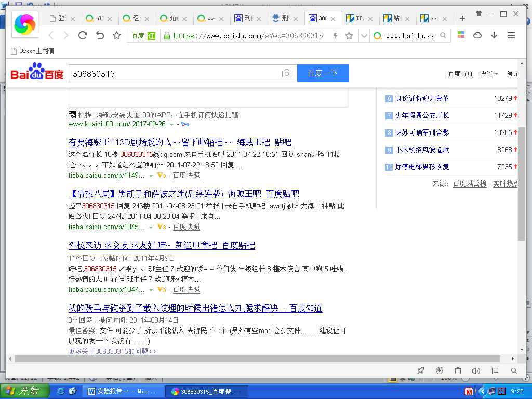The height and width of the screenshot is (399, 532).
Task: Open hot topic 身份证将迎大变革
Action: [x=422, y=98]
